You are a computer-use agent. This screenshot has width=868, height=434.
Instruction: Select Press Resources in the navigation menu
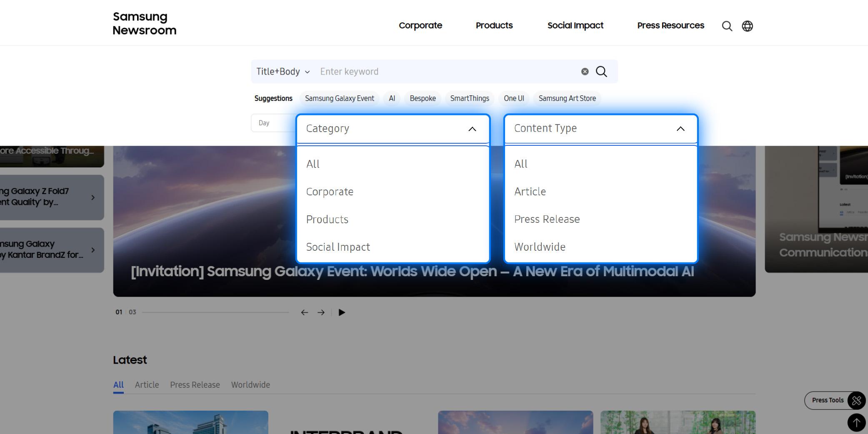click(670, 25)
